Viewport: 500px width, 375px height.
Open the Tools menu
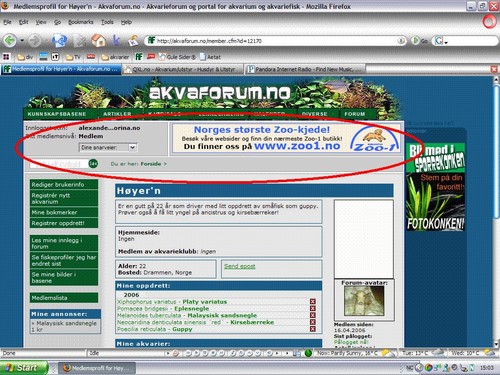[107, 22]
